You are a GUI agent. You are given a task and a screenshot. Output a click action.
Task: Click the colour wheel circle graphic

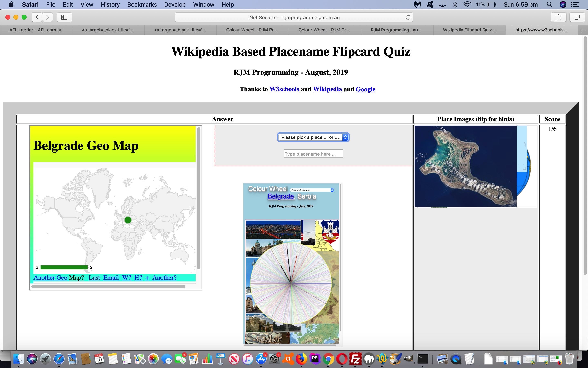click(291, 283)
